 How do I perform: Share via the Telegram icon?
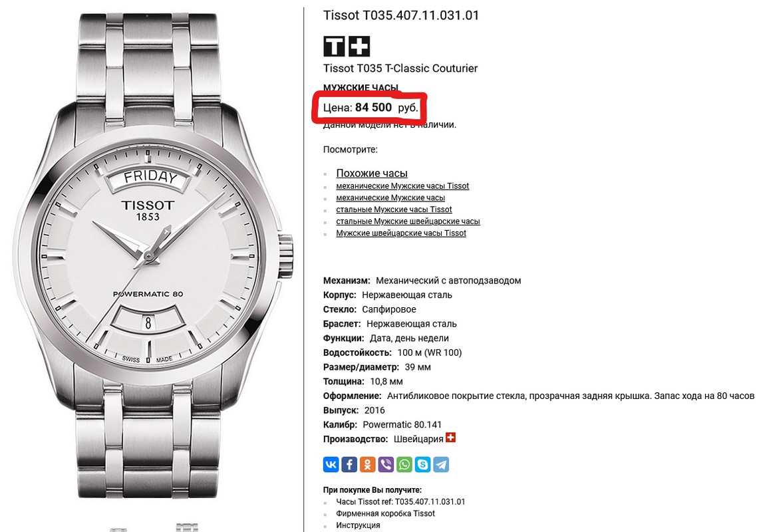(441, 464)
